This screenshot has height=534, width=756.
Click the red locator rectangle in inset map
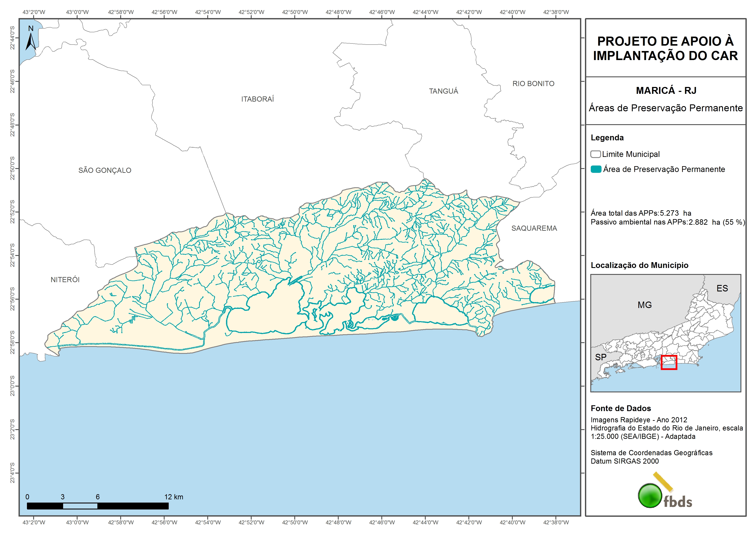click(669, 362)
